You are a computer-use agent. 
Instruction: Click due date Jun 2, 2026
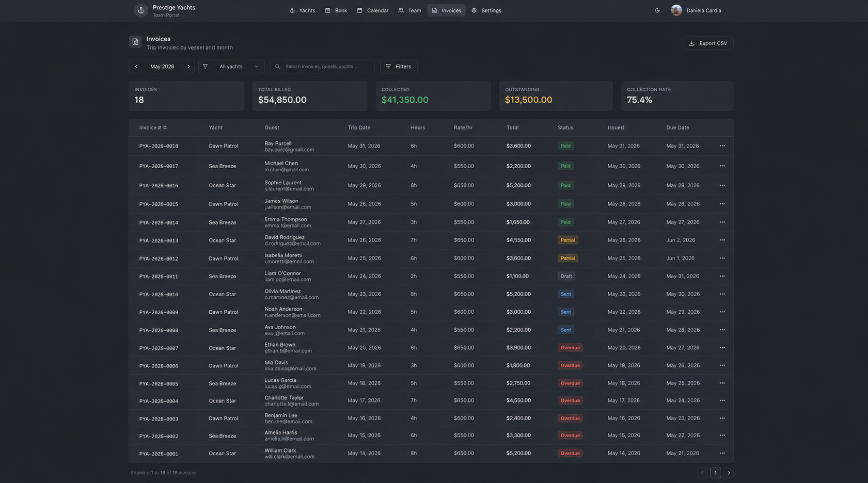click(681, 240)
